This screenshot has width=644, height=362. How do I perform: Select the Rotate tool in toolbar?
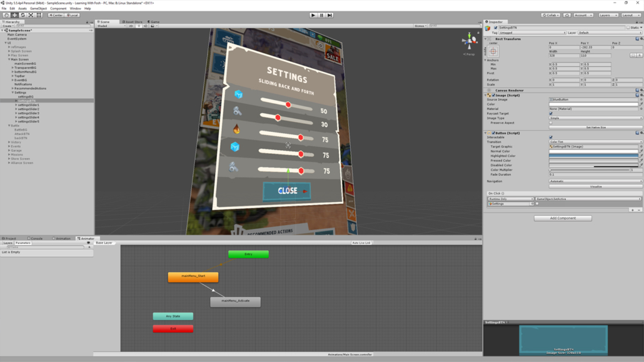point(23,15)
